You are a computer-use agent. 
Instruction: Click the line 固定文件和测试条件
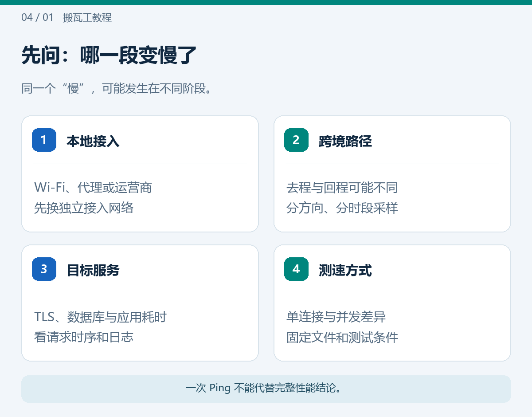click(x=342, y=337)
